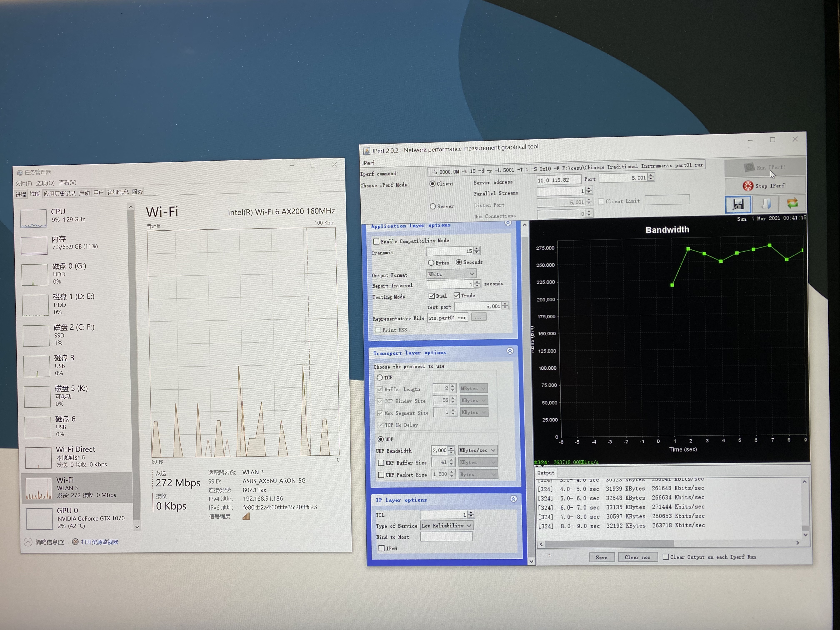Switch to the 启动 tab
The image size is (840, 630).
pos(84,193)
